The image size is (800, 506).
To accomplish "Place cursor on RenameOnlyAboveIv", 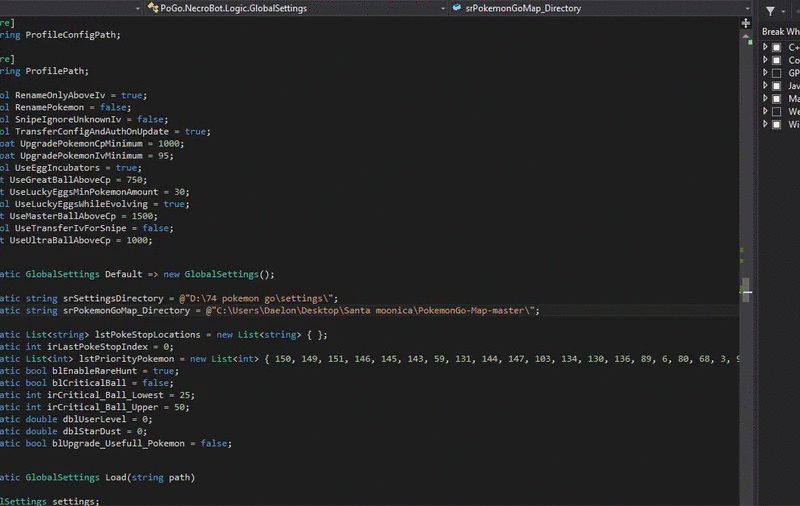I will pyautogui.click(x=60, y=95).
